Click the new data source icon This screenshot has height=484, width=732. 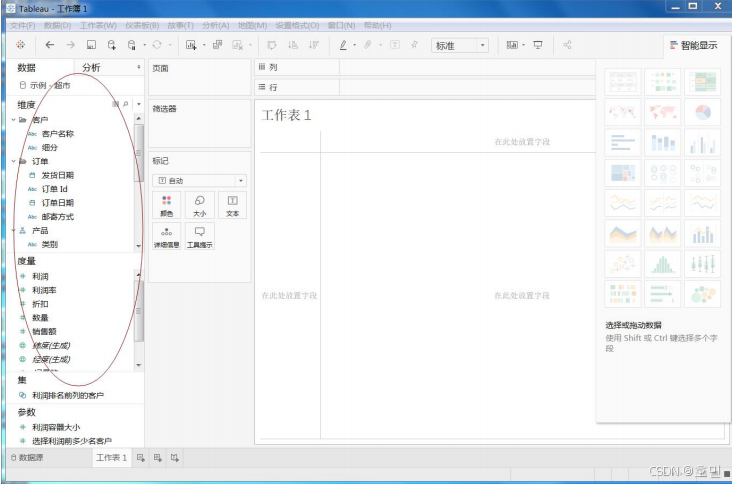coord(112,45)
